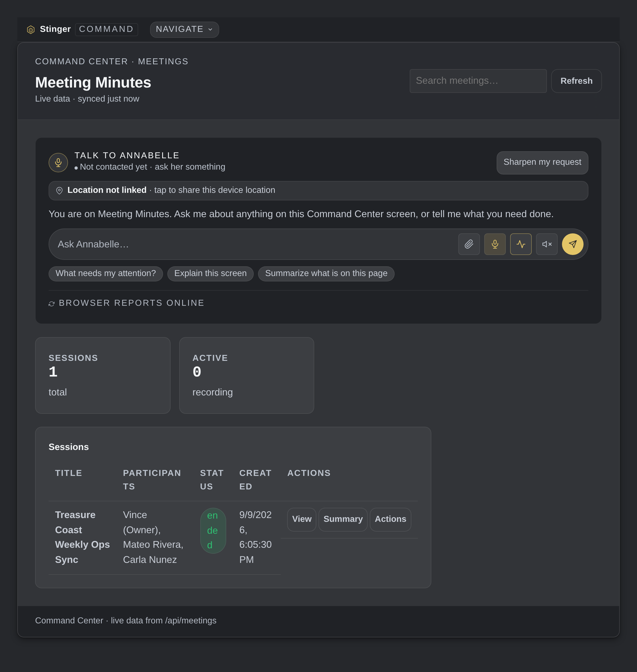Open Summary for Treasure Coast session
This screenshot has width=637, height=672.
pos(343,519)
